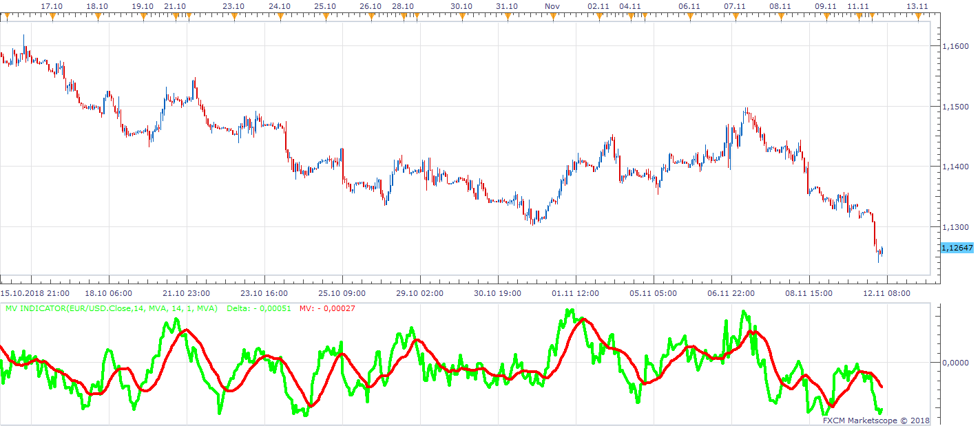Click the green Delta: - 0,00051 value
The image size is (980, 426).
(x=259, y=308)
